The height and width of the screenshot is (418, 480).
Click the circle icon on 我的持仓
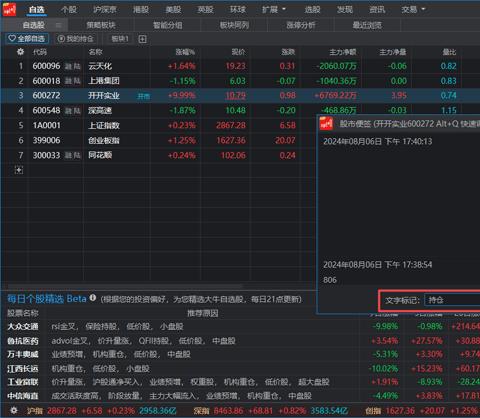[61, 39]
